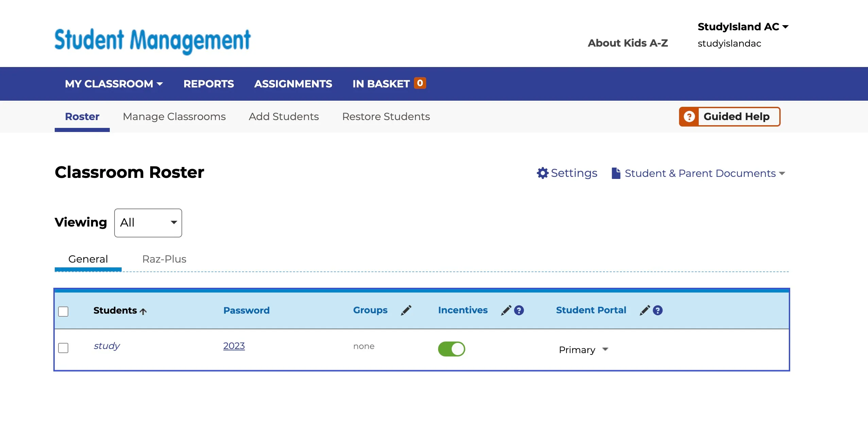868x432 pixels.
Task: Click the Student Management logo
Action: (x=153, y=41)
